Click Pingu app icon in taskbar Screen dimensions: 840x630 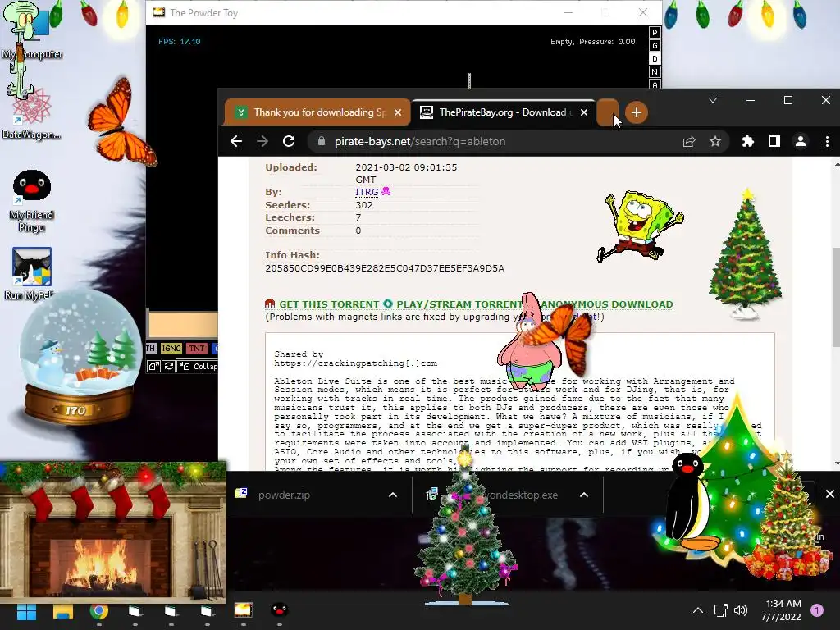[x=279, y=610]
